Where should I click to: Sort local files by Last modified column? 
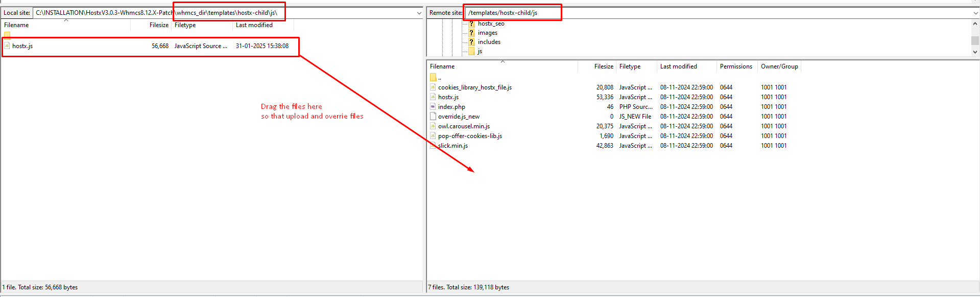[254, 25]
